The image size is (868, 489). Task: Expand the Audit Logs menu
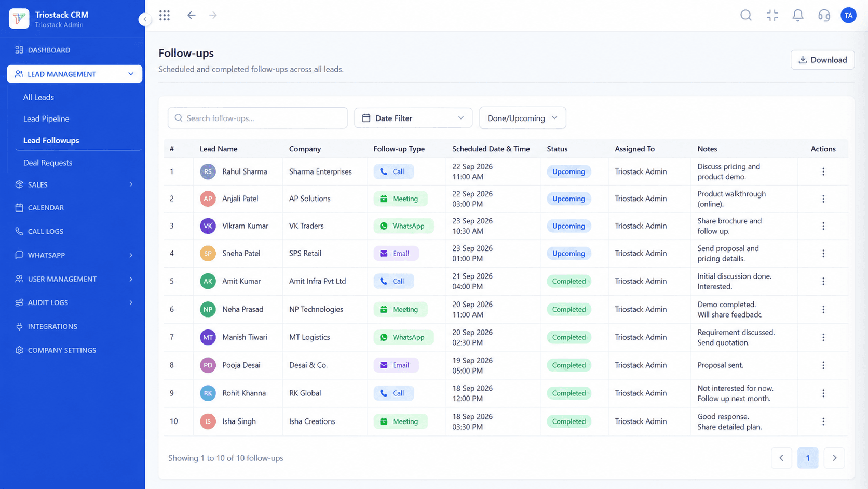[x=74, y=302]
